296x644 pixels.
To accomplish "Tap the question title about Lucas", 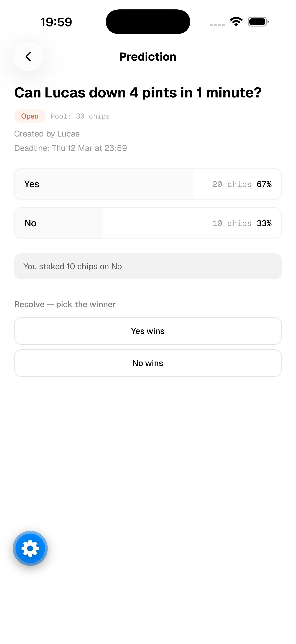I will point(138,93).
